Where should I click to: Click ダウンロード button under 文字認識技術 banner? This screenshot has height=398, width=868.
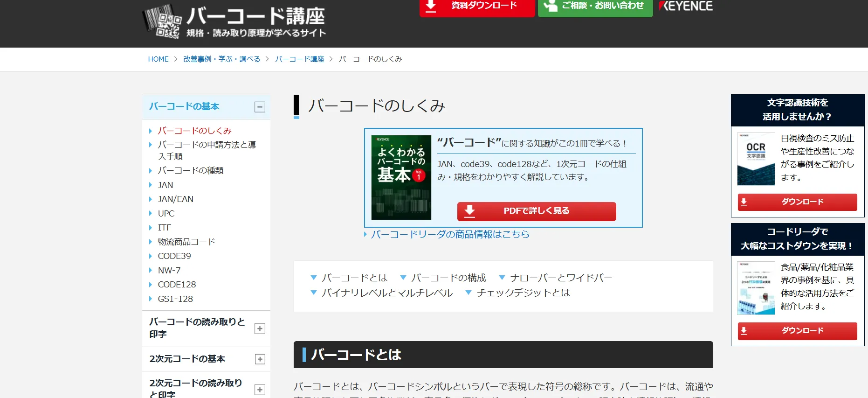pyautogui.click(x=797, y=202)
